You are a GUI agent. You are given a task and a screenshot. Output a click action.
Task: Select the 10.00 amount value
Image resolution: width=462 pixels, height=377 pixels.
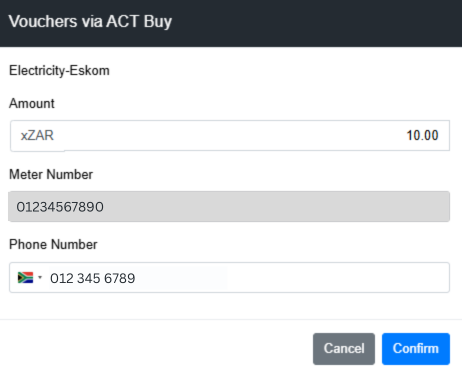[x=422, y=135]
